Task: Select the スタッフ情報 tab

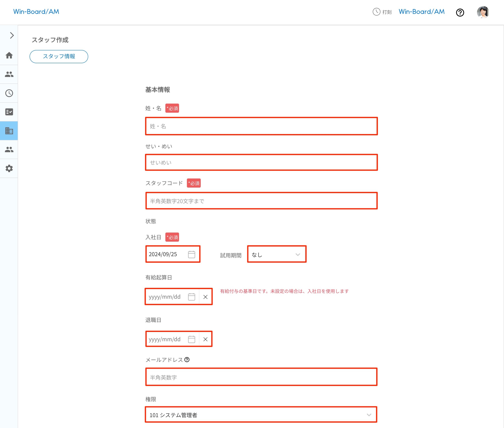Action: tap(59, 57)
